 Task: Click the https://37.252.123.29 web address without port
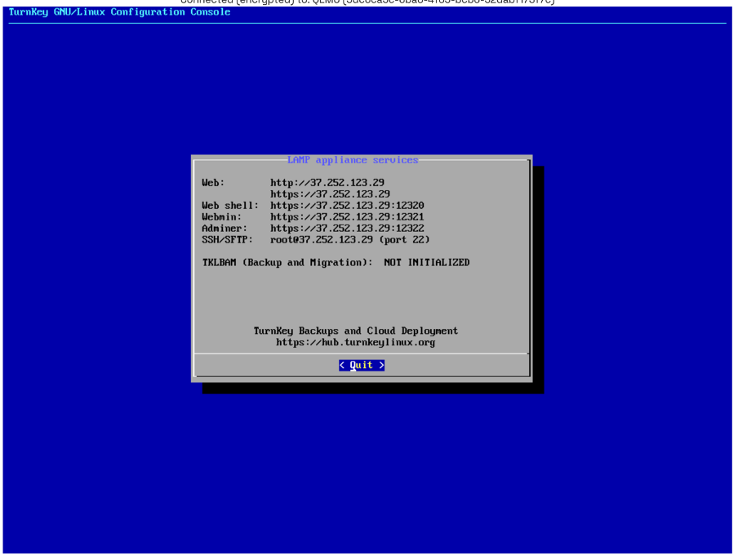tap(330, 194)
